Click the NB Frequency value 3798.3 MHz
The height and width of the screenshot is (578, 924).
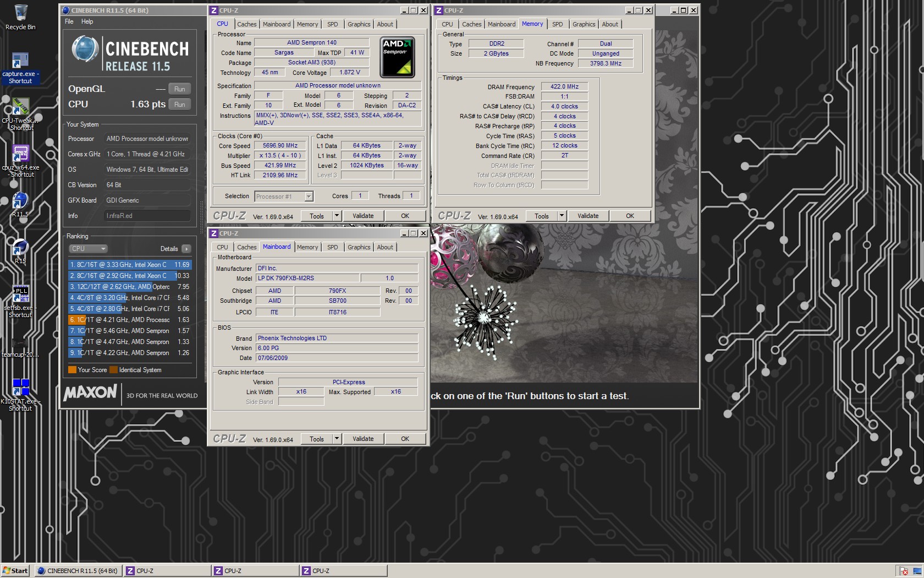606,64
